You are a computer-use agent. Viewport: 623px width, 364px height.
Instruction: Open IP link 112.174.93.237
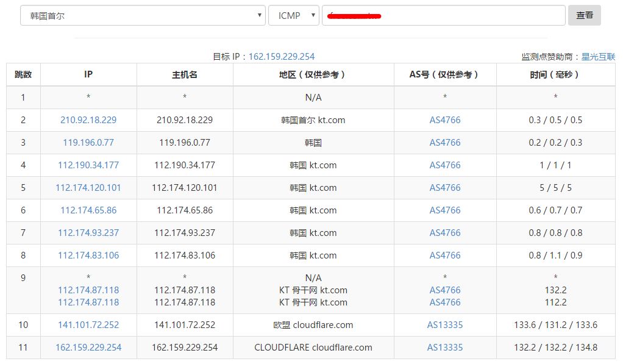(x=88, y=233)
